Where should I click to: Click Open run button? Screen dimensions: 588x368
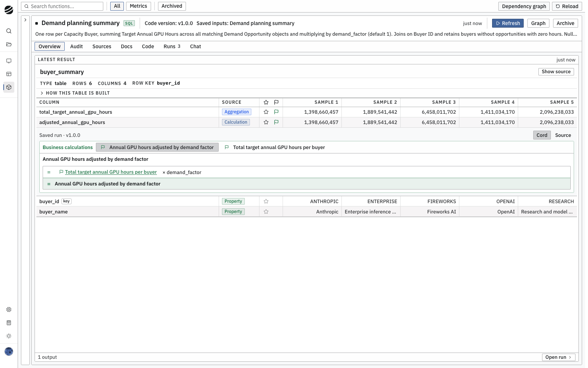(559, 357)
